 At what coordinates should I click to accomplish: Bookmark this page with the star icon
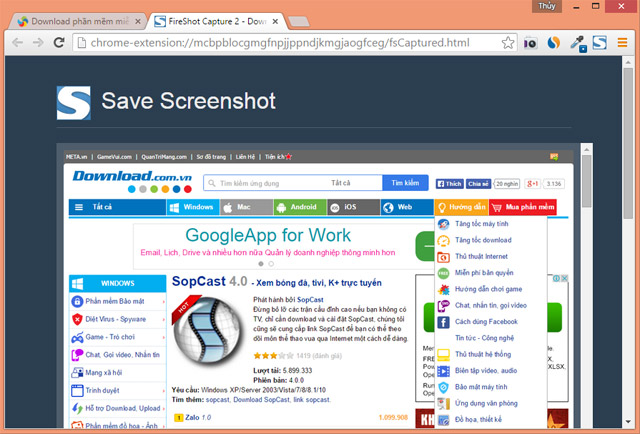tap(508, 42)
